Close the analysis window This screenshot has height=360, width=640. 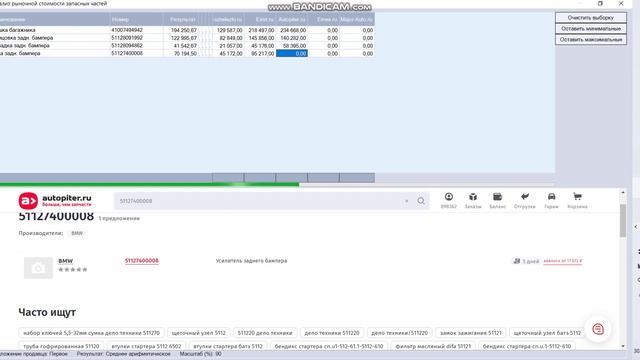click(621, 3)
